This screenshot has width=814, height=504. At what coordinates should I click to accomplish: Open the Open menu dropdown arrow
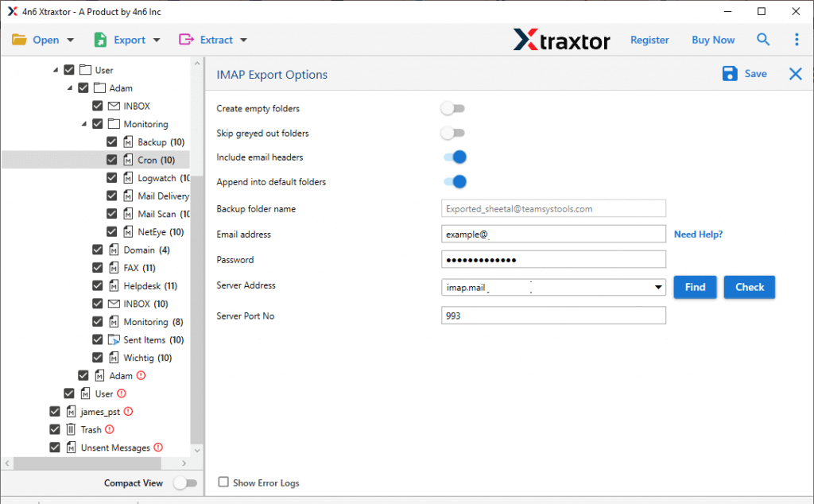click(71, 40)
